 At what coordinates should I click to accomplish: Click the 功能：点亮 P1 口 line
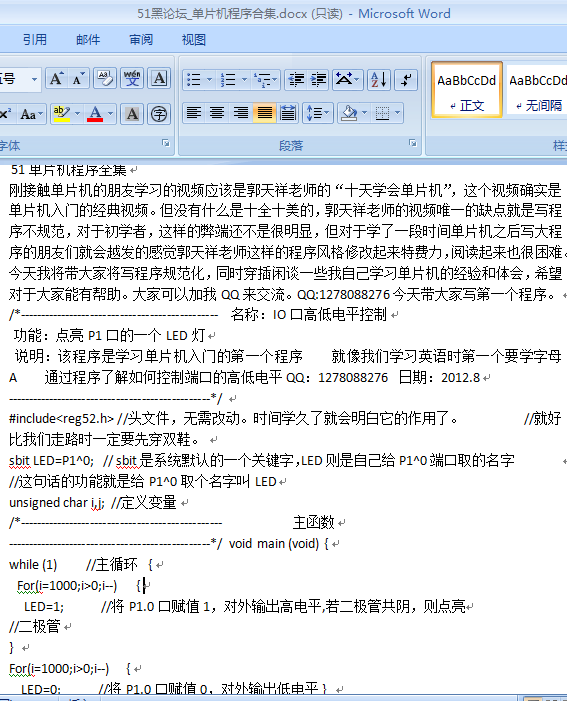click(110, 335)
